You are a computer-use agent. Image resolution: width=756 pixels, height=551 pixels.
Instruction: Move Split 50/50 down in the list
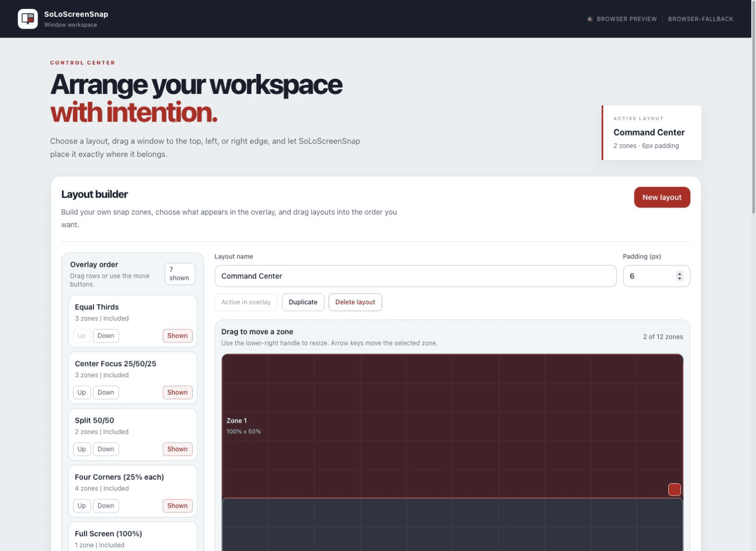coord(106,449)
